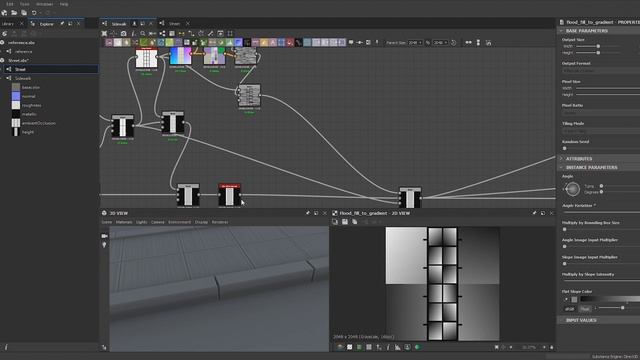Viewport: 640px width, 360px height.
Task: Add a Blend node from the toolbar
Action: [x=118, y=42]
